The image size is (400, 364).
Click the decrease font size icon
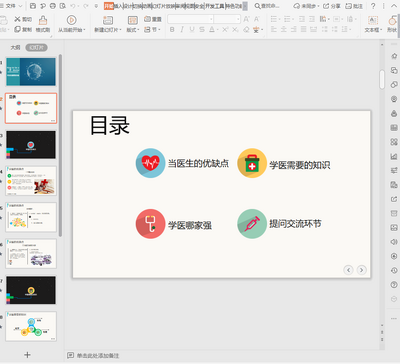(x=257, y=19)
